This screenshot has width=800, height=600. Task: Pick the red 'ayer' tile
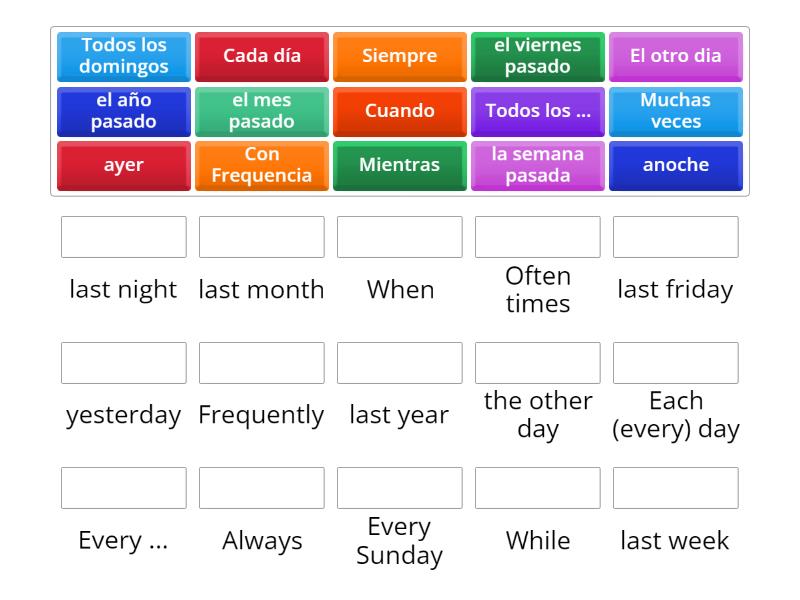pyautogui.click(x=124, y=165)
